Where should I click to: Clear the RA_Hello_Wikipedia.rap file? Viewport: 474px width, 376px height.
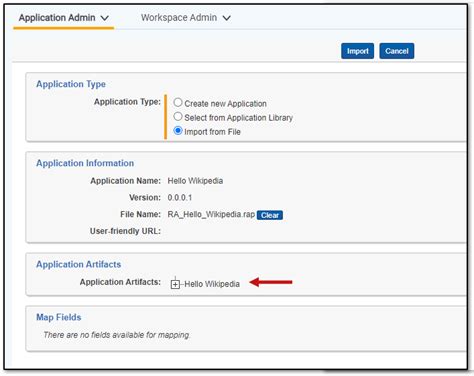point(270,215)
